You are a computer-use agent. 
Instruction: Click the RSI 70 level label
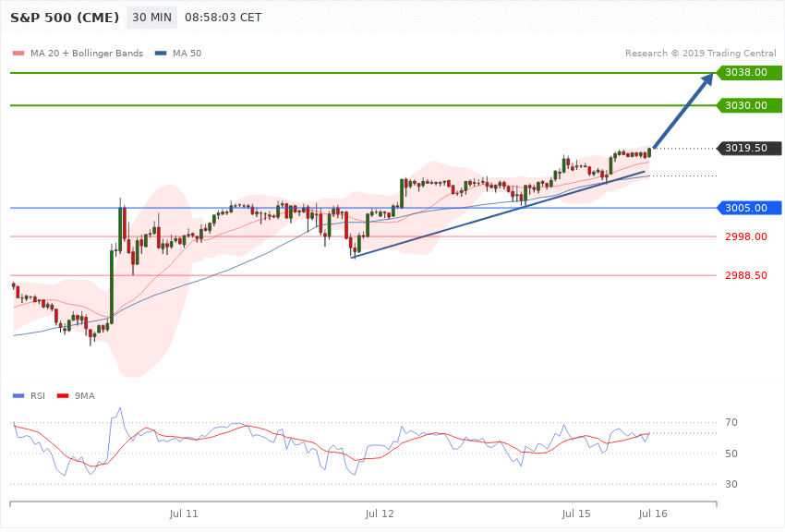tap(731, 422)
